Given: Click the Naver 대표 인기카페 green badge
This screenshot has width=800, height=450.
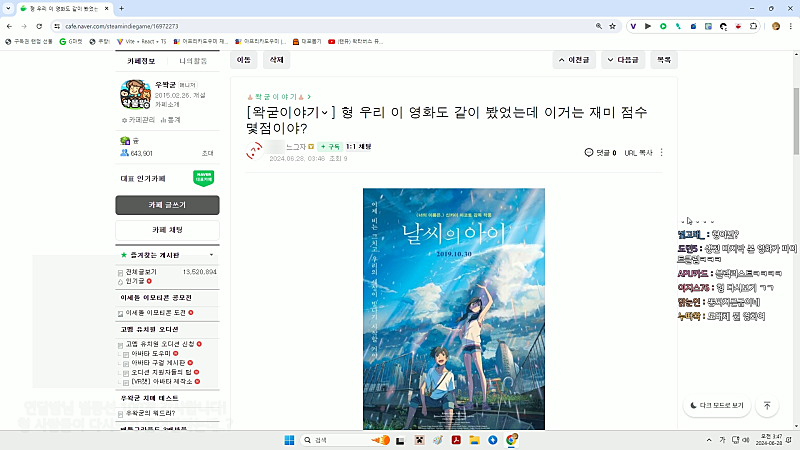Looking at the screenshot, I should coord(204,178).
